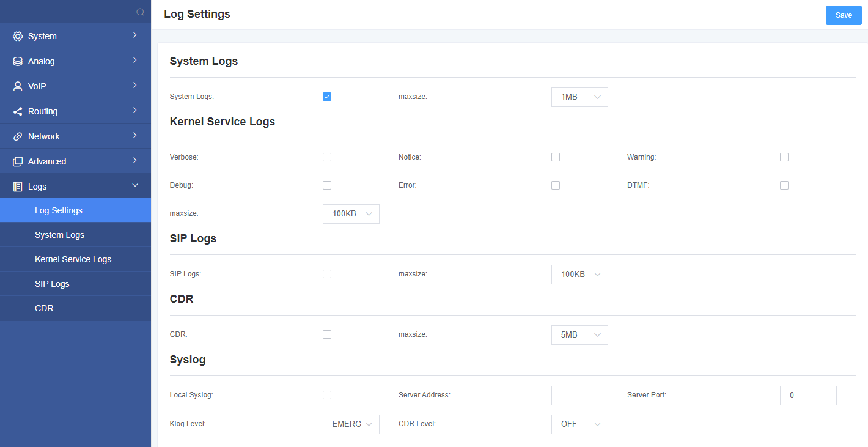Expand the System menu chevron
Viewport: 868px width, 447px height.
(x=134, y=35)
